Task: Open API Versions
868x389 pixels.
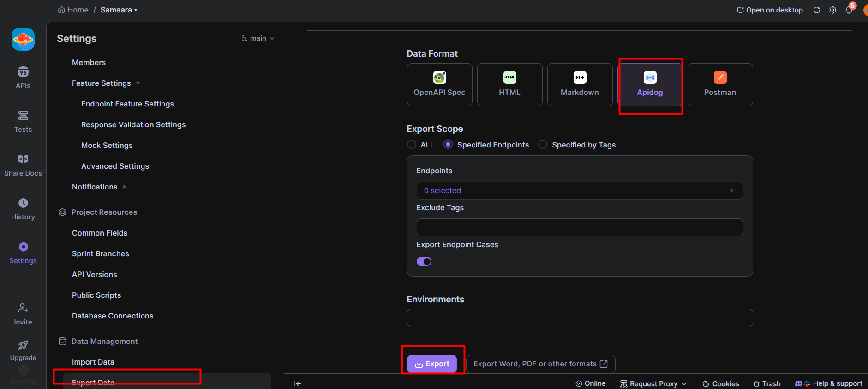Action: click(x=95, y=274)
